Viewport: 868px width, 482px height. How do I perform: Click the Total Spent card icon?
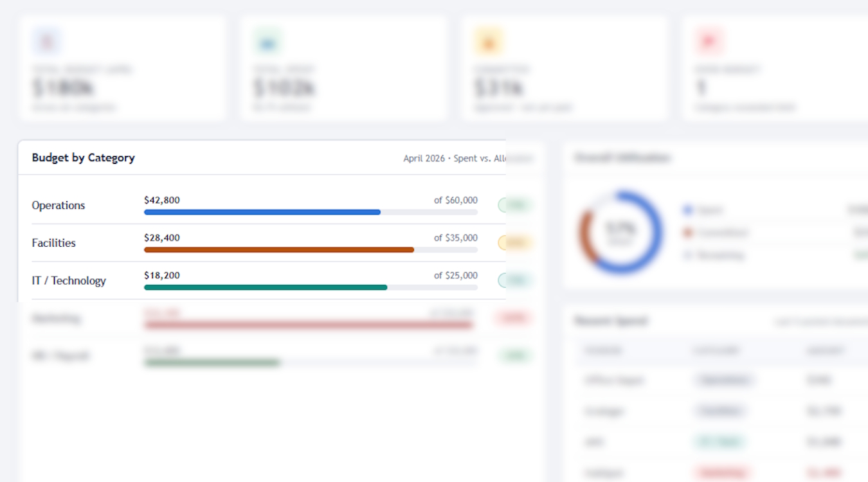click(x=267, y=40)
